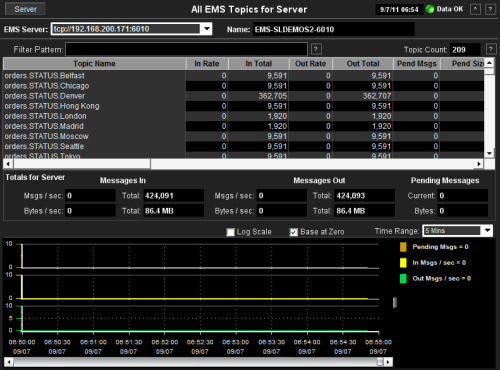The image size is (500, 370).
Task: Click the Name field EMS-SLDEMOS2-6010
Action: coord(333,29)
